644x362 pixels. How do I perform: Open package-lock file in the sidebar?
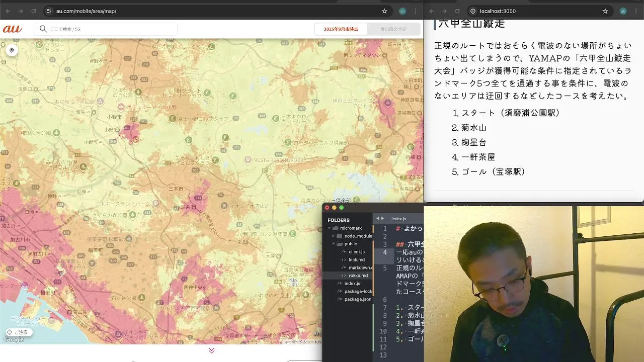(x=358, y=292)
